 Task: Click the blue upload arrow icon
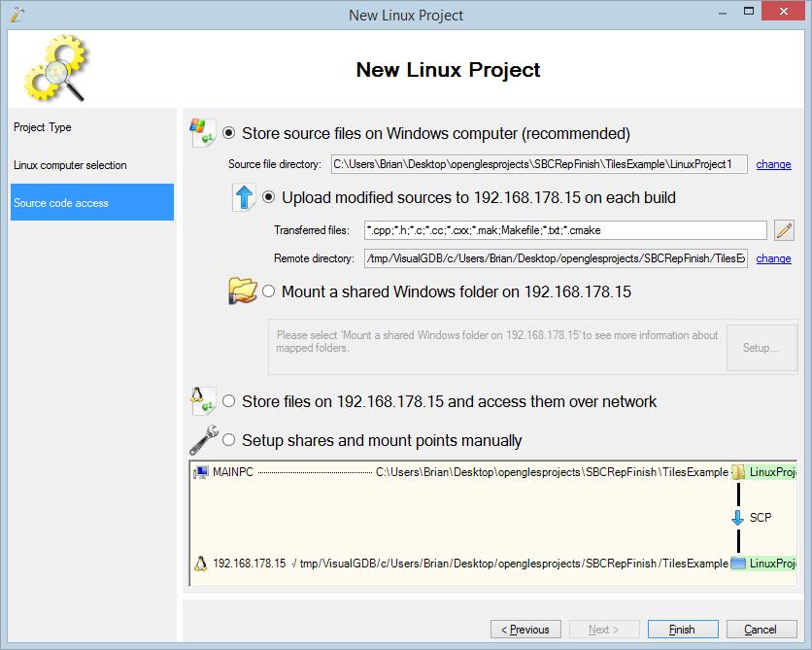coord(244,197)
